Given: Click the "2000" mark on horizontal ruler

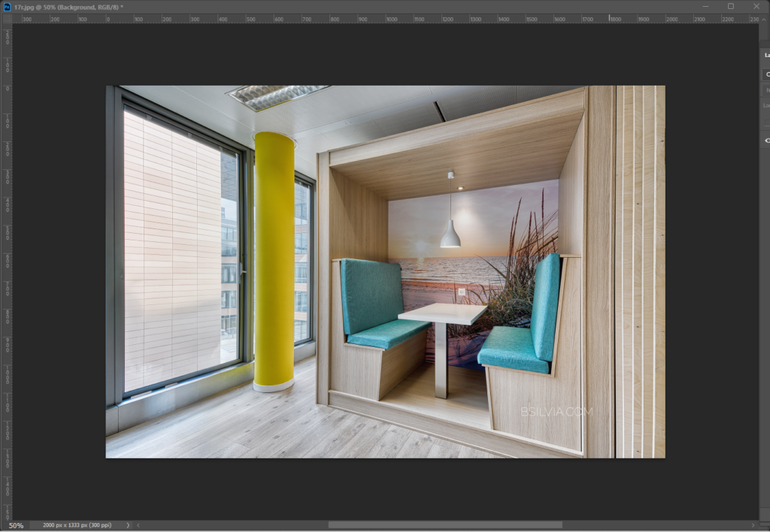Looking at the screenshot, I should 671,20.
